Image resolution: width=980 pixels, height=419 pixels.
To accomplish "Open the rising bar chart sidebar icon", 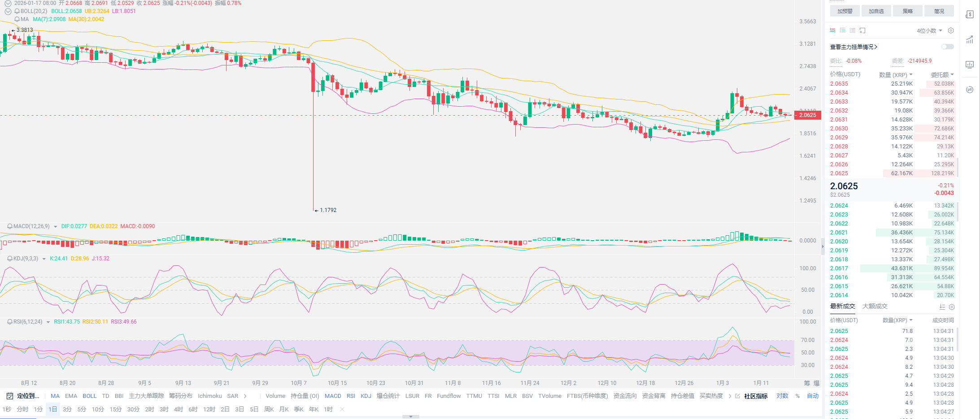I will (x=969, y=39).
